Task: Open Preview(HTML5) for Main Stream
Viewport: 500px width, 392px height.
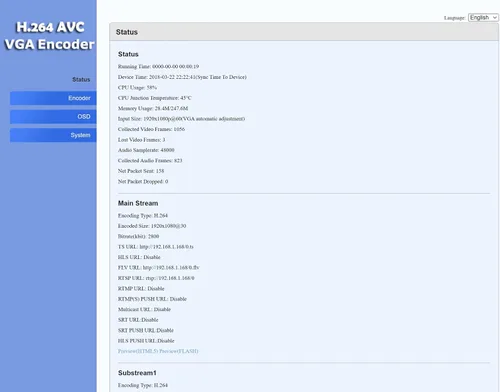Action: click(x=138, y=351)
